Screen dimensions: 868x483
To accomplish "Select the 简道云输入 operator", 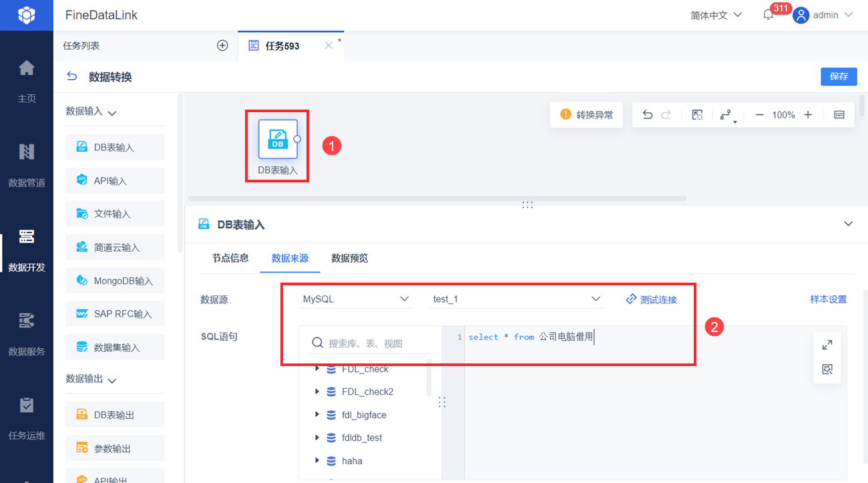I will (x=115, y=247).
